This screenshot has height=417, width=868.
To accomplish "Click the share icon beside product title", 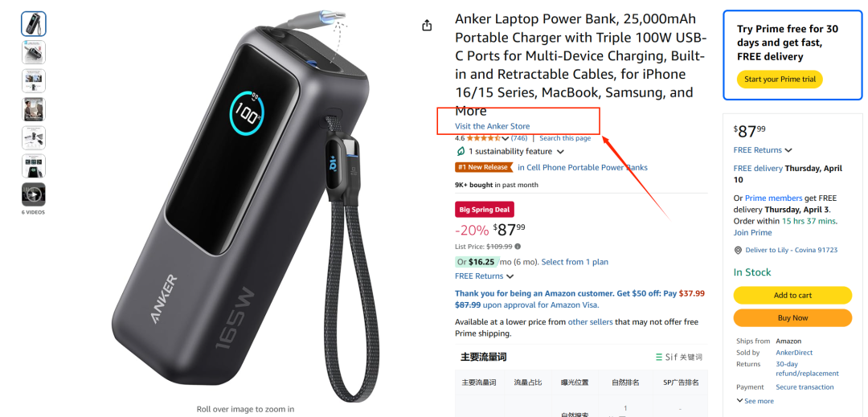I will pos(427,26).
